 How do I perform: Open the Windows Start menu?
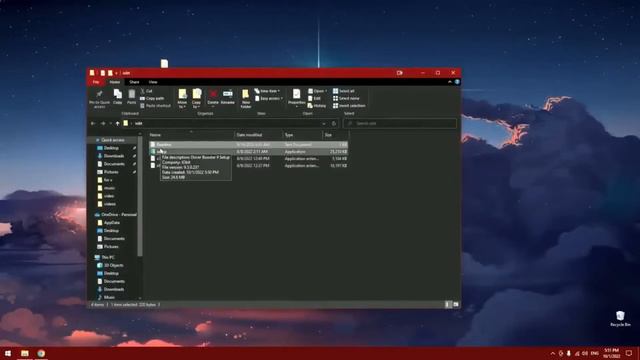[8, 353]
